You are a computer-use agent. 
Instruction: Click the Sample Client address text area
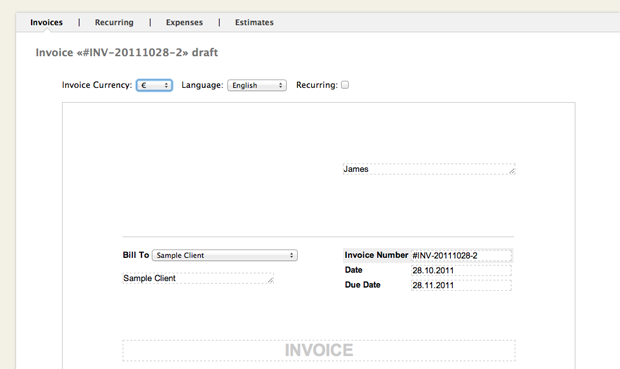click(x=198, y=278)
